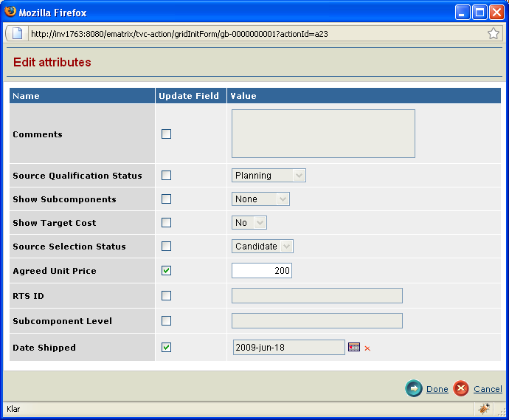
Task: Click the Firefox logo in title bar
Action: 10,12
